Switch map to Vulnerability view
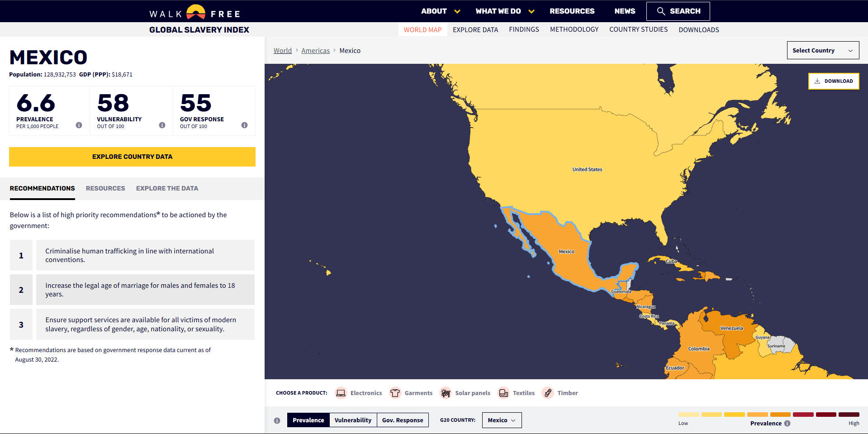The width and height of the screenshot is (868, 434). click(353, 420)
